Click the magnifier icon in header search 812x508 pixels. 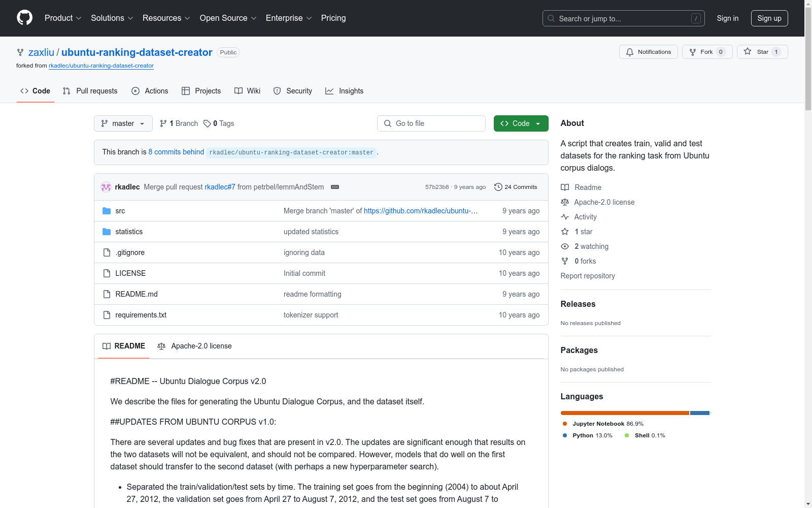(x=551, y=18)
